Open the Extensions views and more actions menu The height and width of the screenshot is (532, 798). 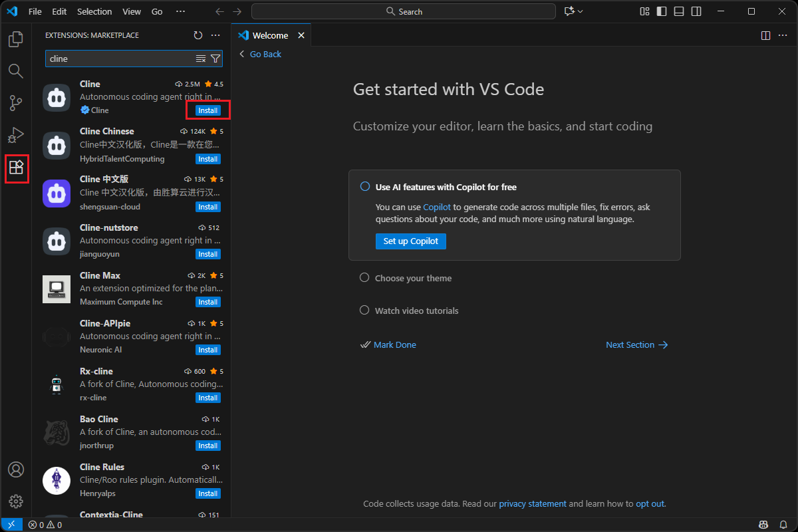[x=215, y=35]
